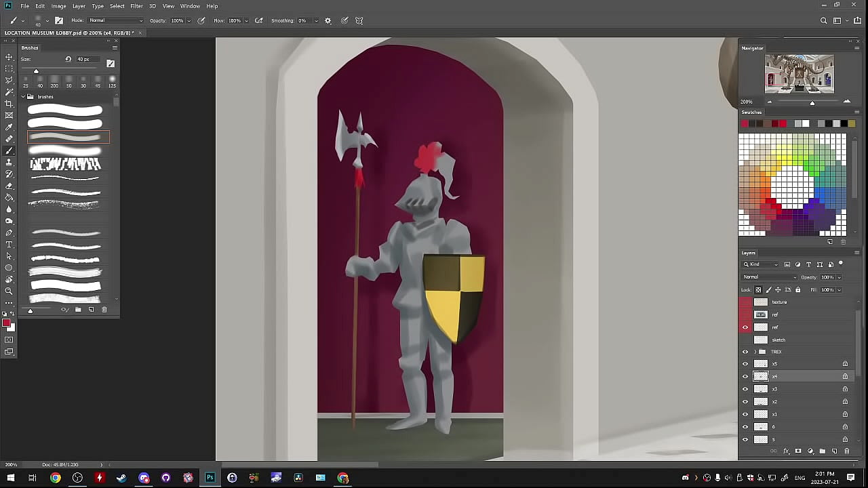Open the layer blend mode dropdown
Image resolution: width=868 pixels, height=488 pixels.
[x=770, y=277]
